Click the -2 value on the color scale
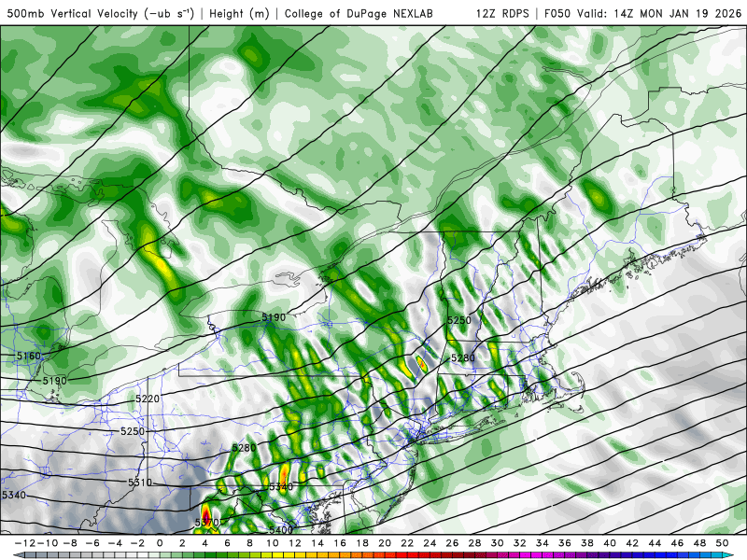Viewport: 747px width, 560px height. [x=137, y=543]
